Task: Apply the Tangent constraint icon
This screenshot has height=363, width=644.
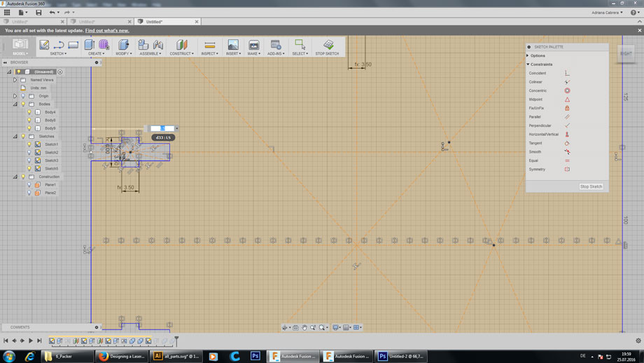Action: [x=567, y=143]
